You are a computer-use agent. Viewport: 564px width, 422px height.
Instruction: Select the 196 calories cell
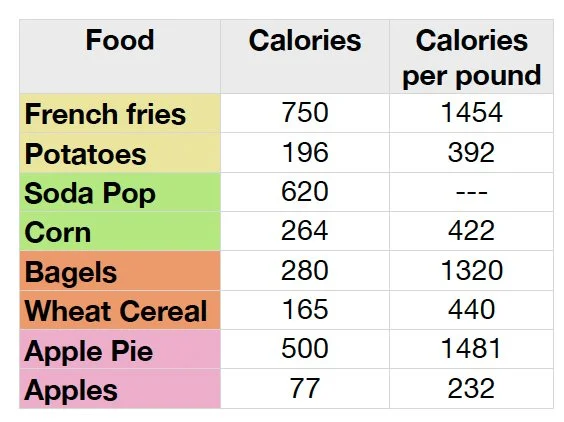tap(305, 153)
